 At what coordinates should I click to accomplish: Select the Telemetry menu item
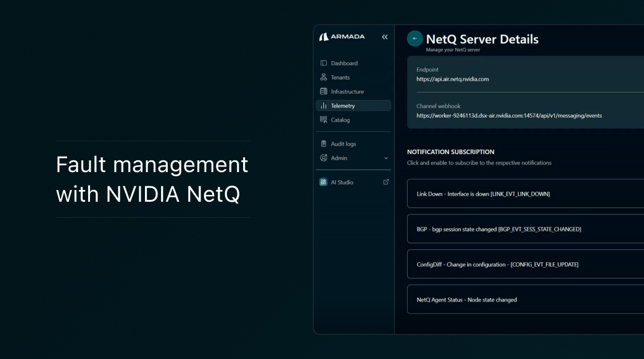pyautogui.click(x=353, y=105)
